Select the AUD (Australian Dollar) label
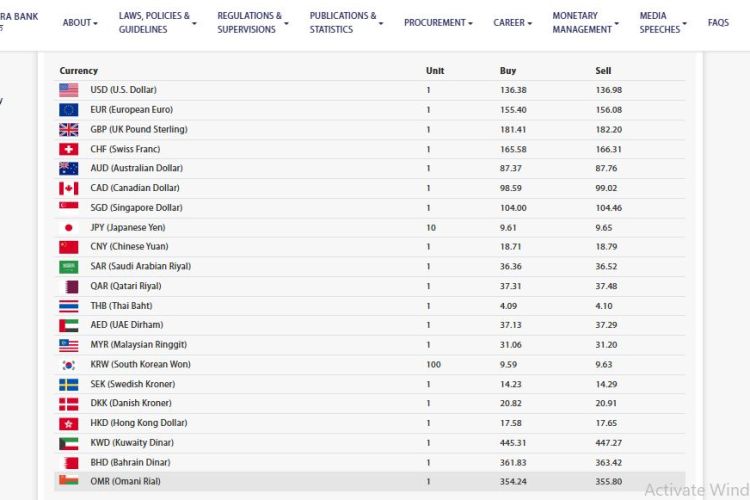Image resolution: width=750 pixels, height=500 pixels. (x=137, y=168)
